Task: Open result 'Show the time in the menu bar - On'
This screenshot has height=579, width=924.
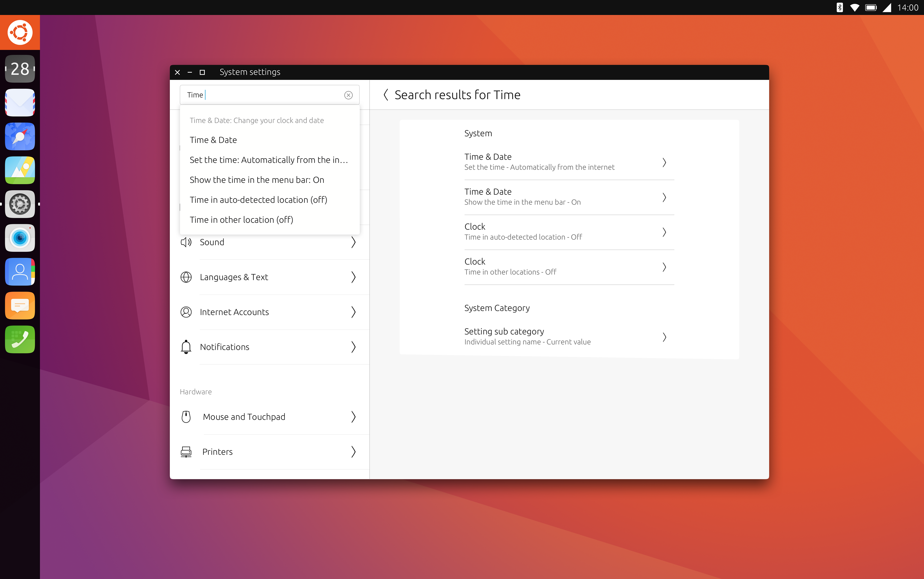Action: 569,197
